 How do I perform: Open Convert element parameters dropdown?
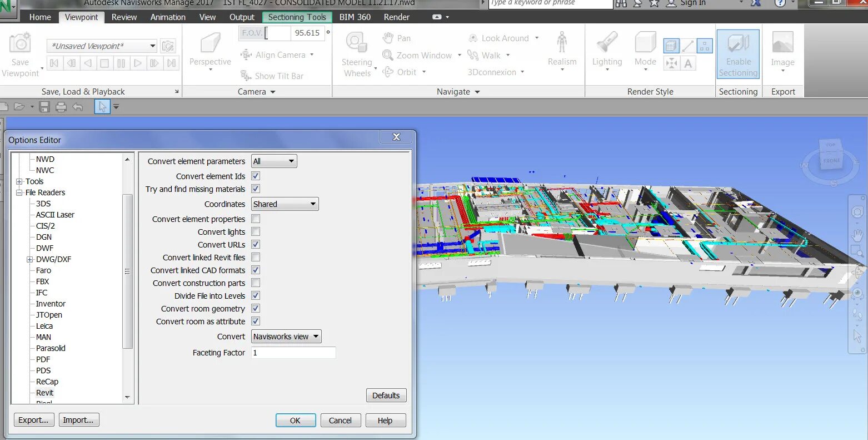point(274,161)
